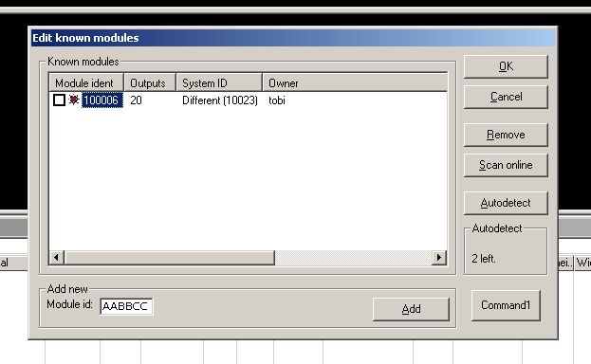This screenshot has width=591, height=364.
Task: Select module ident 100006
Action: [102, 100]
